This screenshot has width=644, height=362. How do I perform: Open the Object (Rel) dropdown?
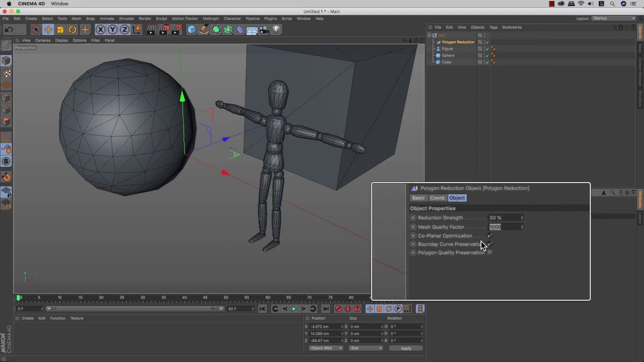[326, 348]
